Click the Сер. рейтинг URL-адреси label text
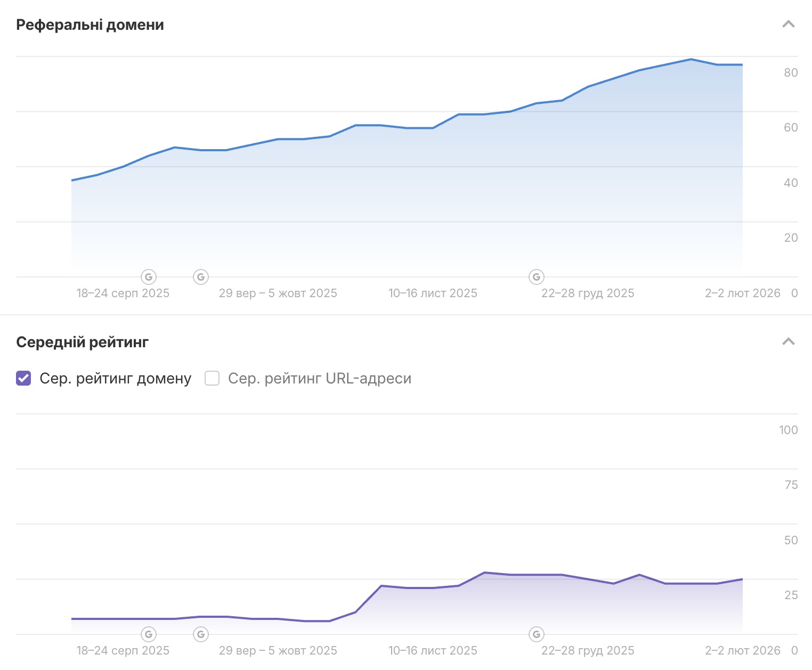Screen dimensions: 812x670 (x=320, y=378)
